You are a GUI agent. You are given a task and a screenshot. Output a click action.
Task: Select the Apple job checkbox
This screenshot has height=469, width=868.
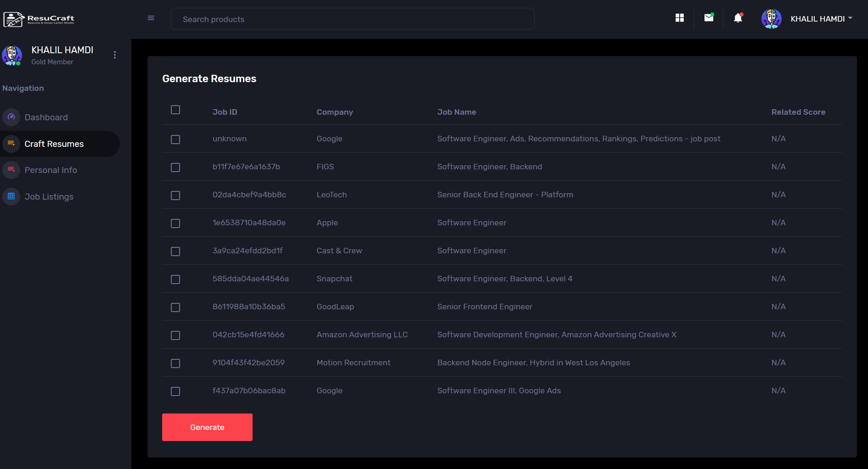(x=175, y=223)
